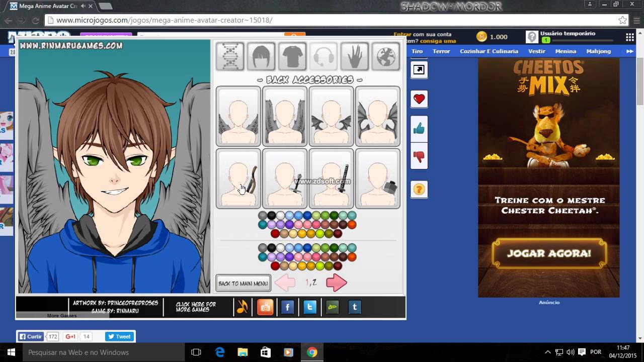Screen dimensions: 644x362
Task: Go to next page with pink right arrow
Action: tap(337, 283)
